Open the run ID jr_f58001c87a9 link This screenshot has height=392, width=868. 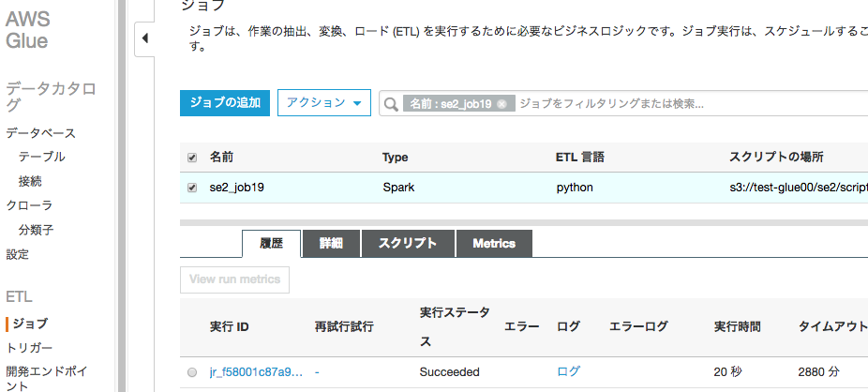pyautogui.click(x=256, y=372)
